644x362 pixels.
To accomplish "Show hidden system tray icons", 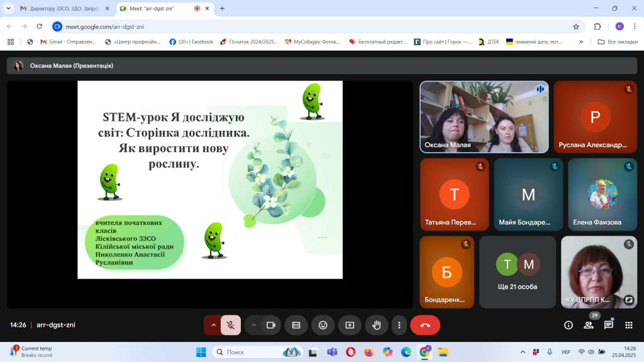I will pos(523,352).
